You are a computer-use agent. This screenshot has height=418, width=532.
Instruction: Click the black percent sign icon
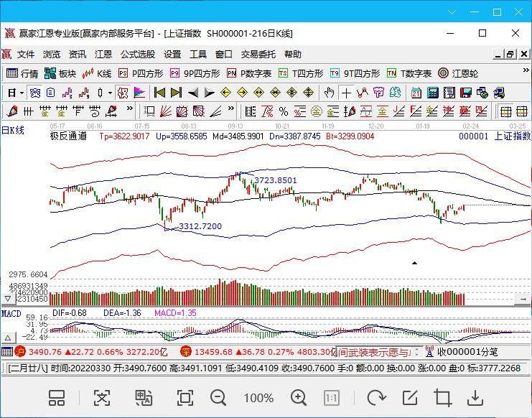point(284,111)
